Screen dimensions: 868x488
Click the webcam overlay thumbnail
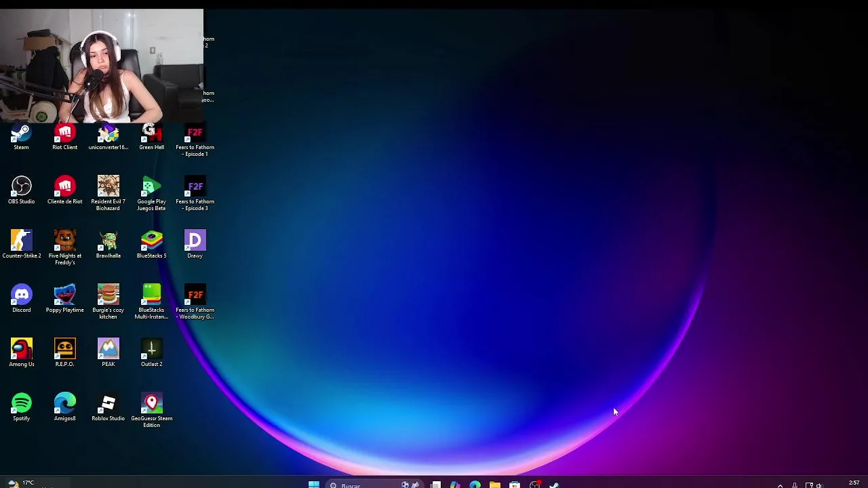(102, 66)
